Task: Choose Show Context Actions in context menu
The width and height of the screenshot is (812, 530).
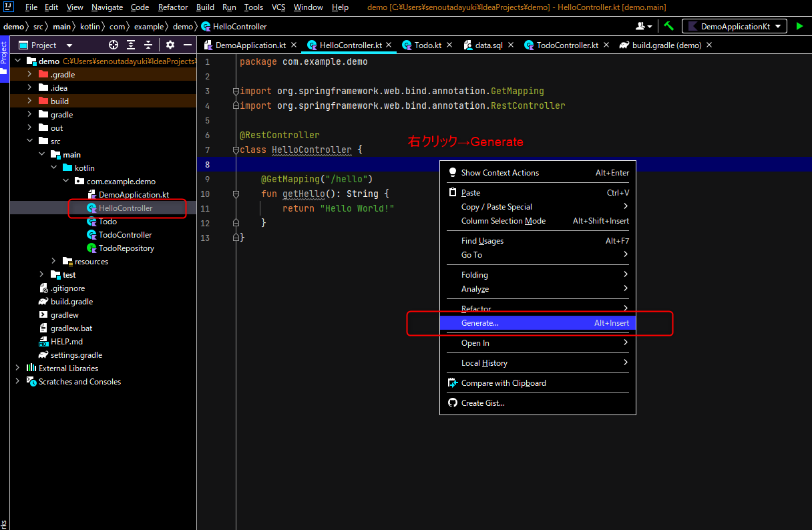Action: (538, 173)
